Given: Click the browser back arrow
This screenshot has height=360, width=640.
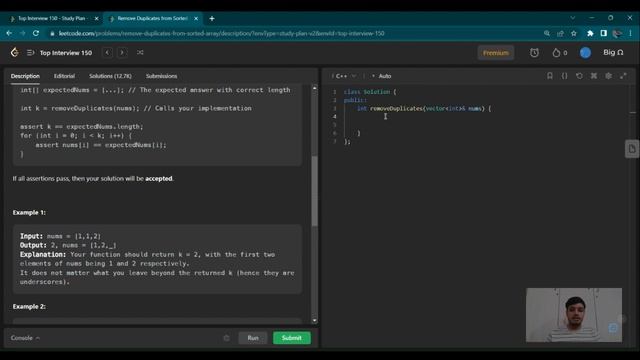Looking at the screenshot, I should click(x=9, y=33).
